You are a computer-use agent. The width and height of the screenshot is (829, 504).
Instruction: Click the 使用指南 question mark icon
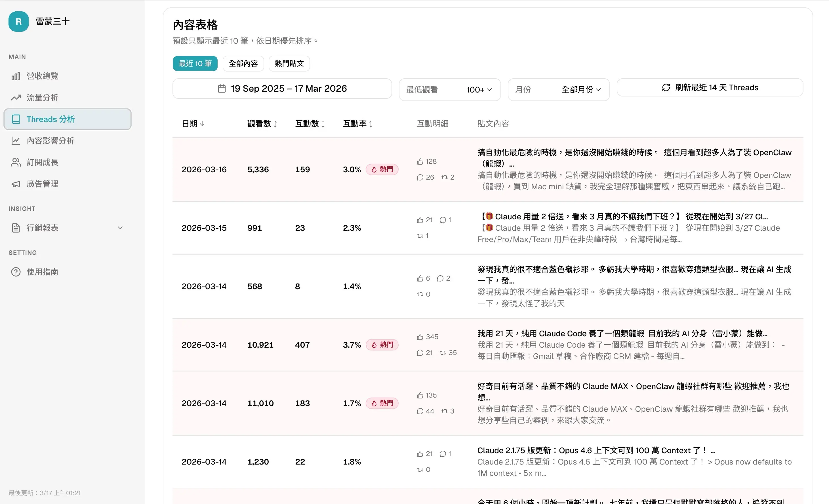pyautogui.click(x=16, y=272)
